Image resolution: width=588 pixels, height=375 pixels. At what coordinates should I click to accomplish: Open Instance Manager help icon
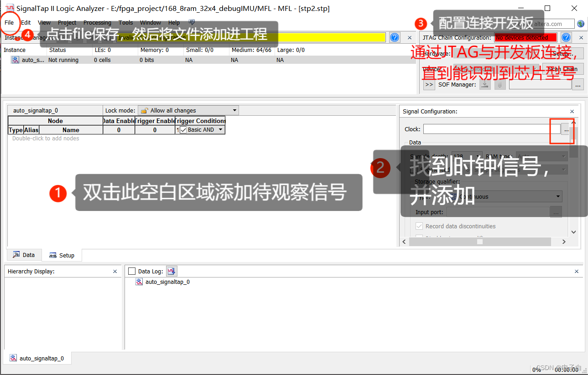click(395, 38)
